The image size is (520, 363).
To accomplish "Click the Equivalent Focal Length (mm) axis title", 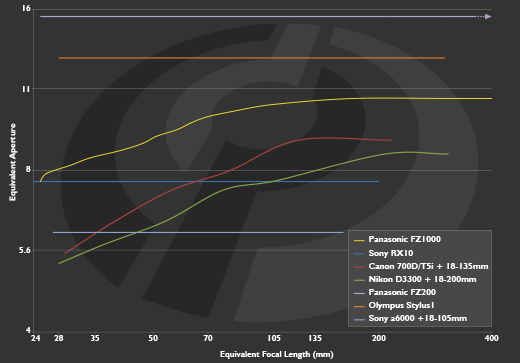I will pos(277,354).
